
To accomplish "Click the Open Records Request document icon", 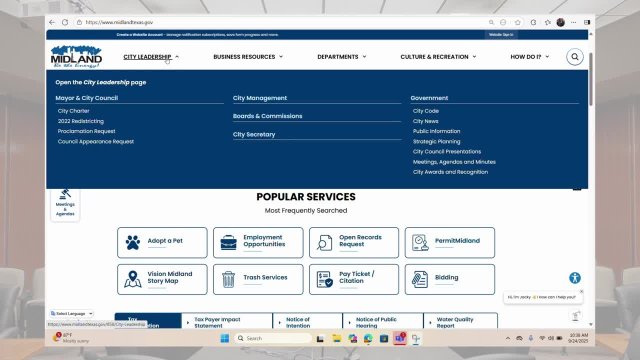I will [x=324, y=242].
